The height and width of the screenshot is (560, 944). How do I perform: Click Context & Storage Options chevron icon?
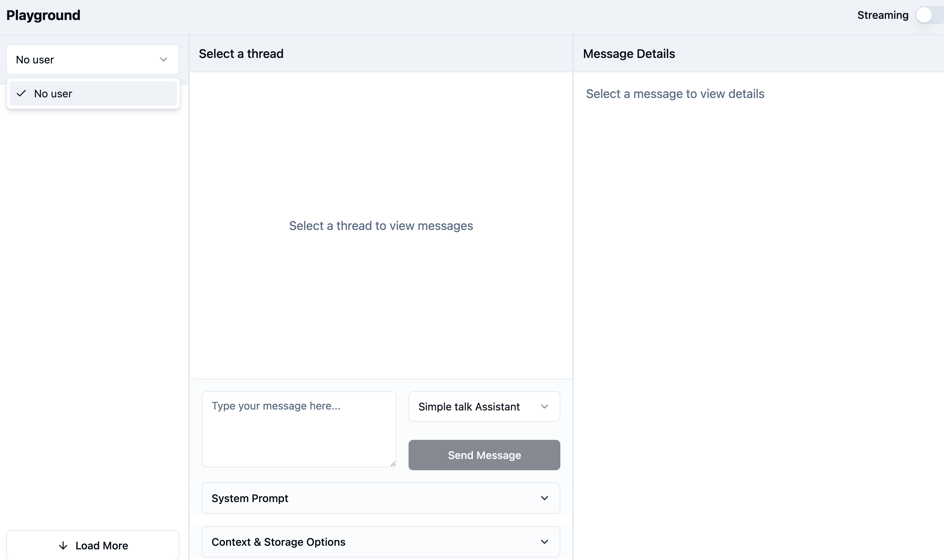click(544, 542)
